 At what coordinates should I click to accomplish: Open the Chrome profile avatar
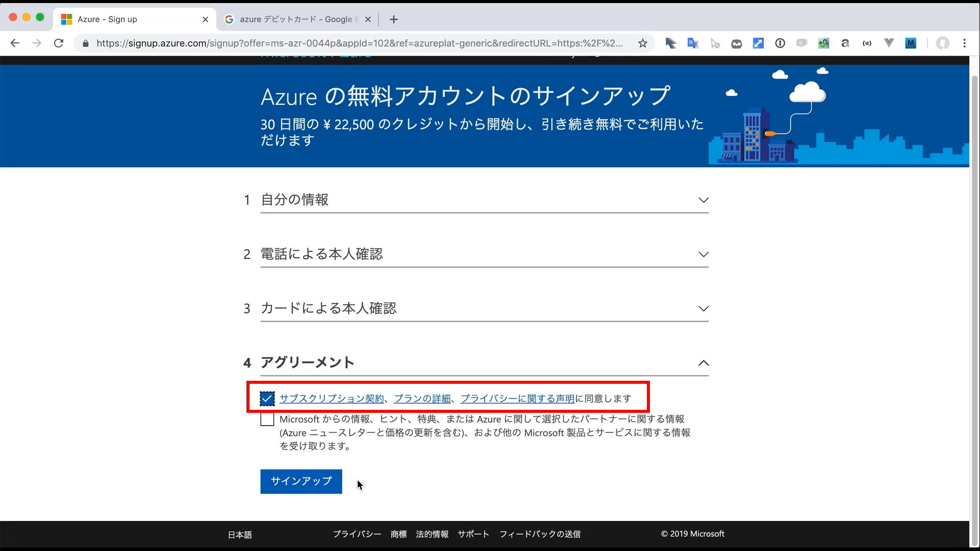[x=943, y=43]
